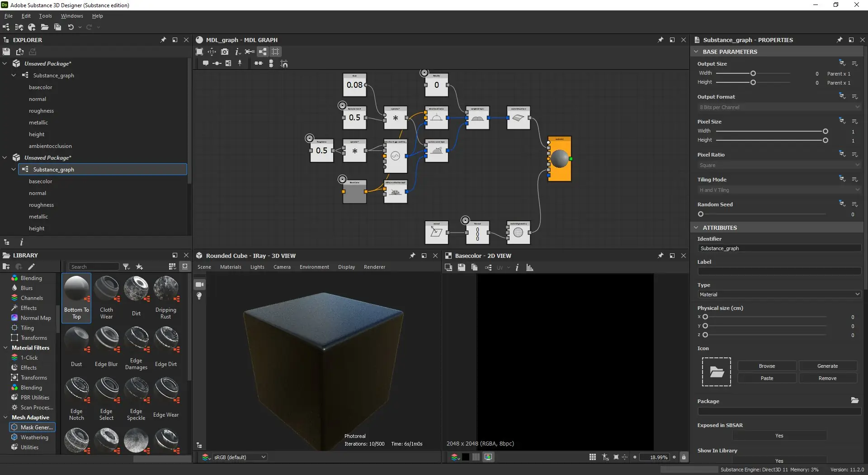Open the Environment menu in 3D view

(x=314, y=267)
